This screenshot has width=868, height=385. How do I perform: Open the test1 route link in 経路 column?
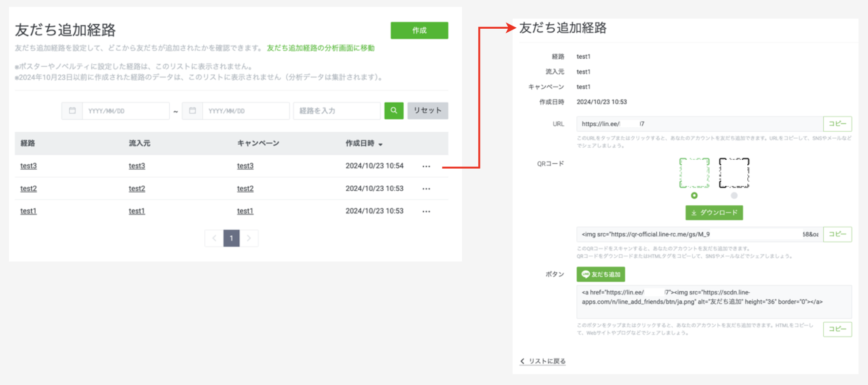(x=28, y=211)
